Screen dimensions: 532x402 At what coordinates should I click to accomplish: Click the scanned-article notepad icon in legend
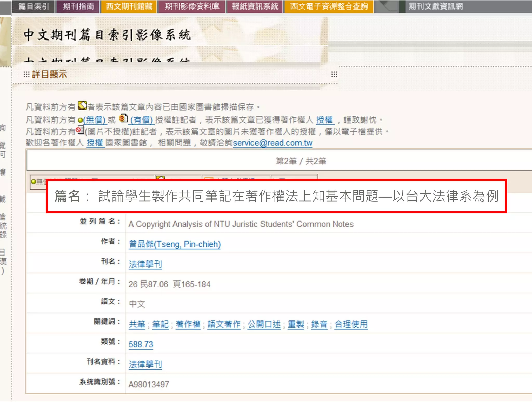coord(82,105)
